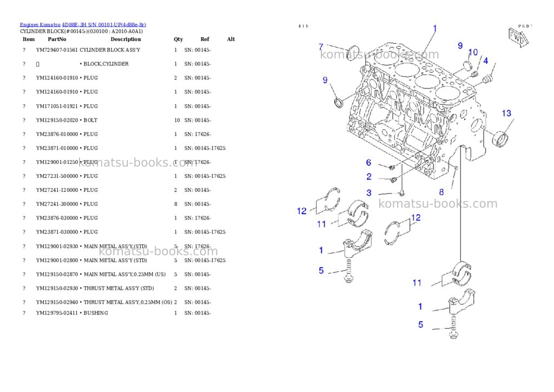Screen dimensions: 554x392
Task: Click the Alt column header
Action: [x=230, y=39]
